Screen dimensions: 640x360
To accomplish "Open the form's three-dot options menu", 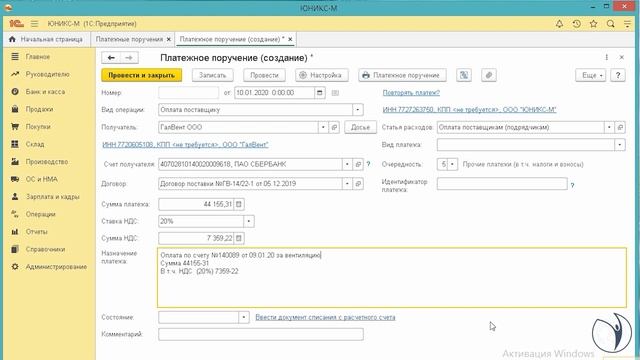I will pyautogui.click(x=607, y=58).
